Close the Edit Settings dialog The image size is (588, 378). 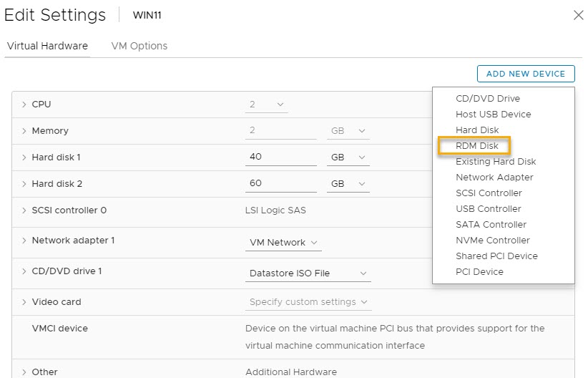click(x=578, y=15)
